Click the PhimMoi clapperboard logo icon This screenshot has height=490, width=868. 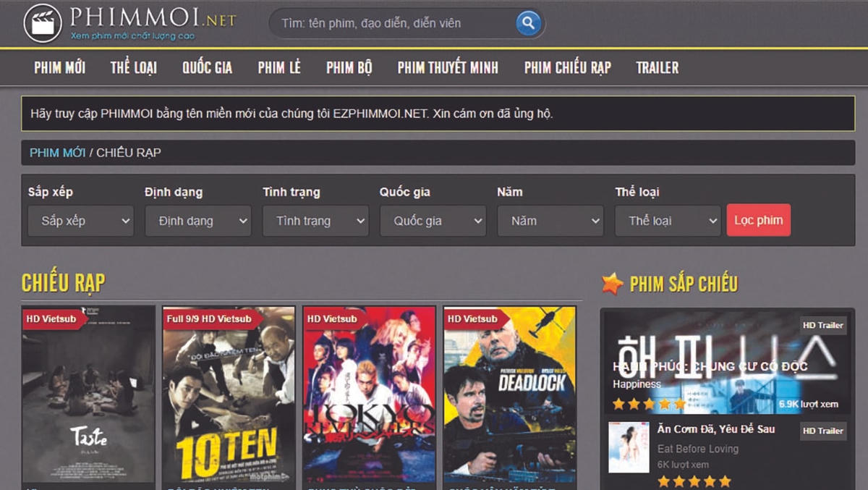click(x=43, y=22)
